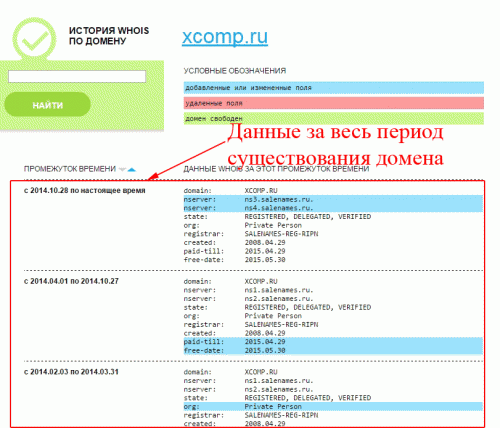The image size is (500, 428).
Task: Click SALENAMES-REG-RIPN registrar in the 2014.10.28 record
Action: click(x=281, y=234)
